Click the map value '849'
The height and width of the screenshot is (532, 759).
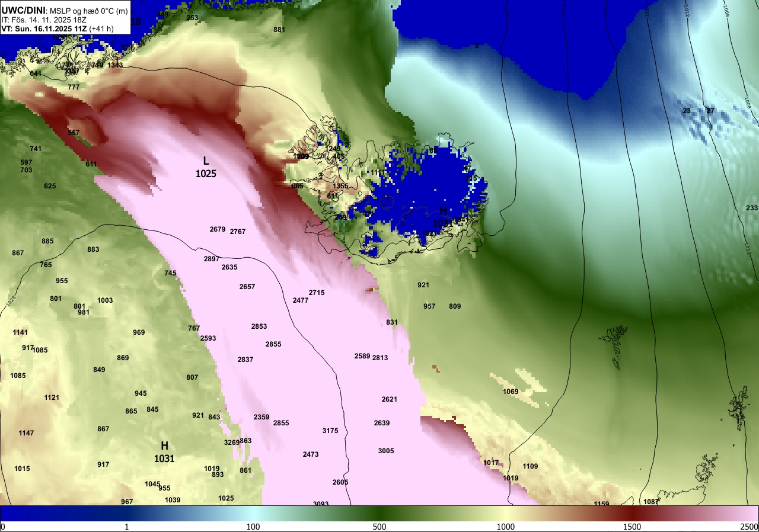tap(99, 370)
